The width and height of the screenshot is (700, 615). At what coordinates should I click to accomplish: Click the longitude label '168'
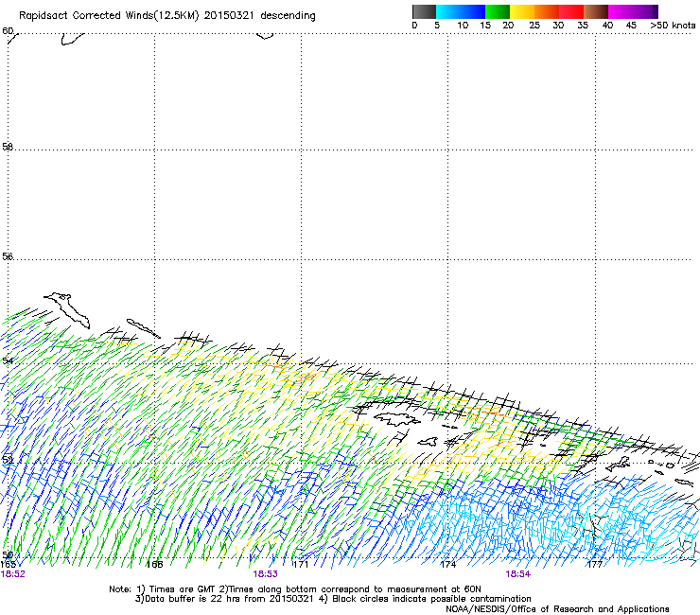[x=154, y=565]
